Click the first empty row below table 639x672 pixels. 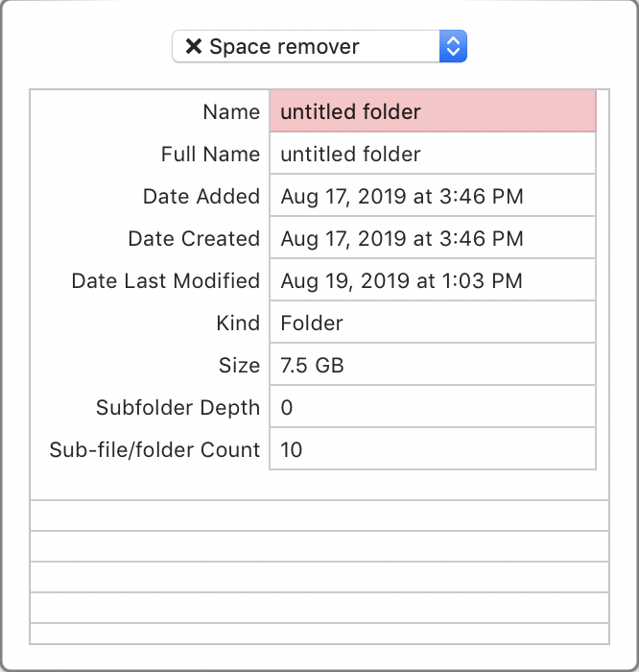pos(319,516)
